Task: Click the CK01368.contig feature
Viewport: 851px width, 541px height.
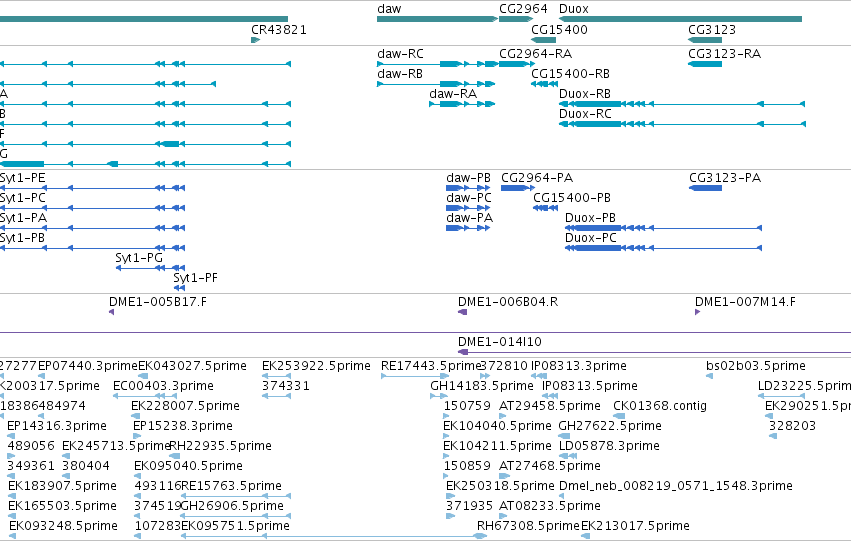Action: (x=619, y=416)
